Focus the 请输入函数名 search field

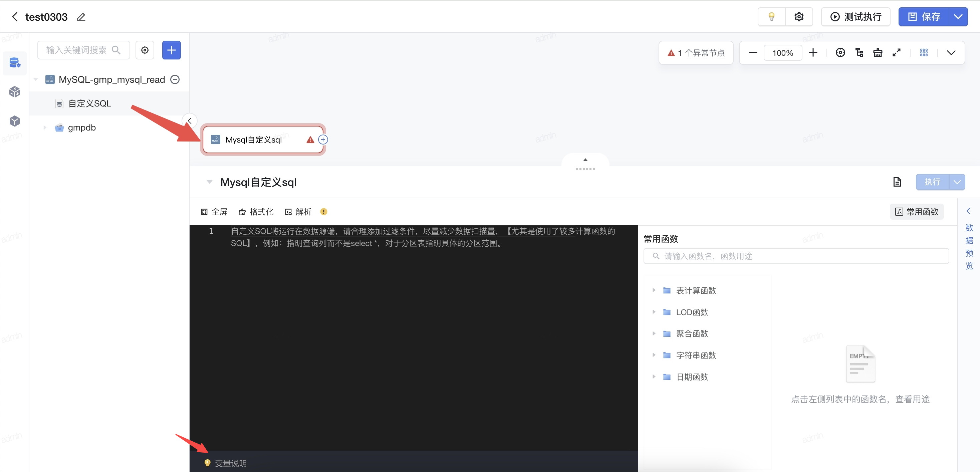click(x=796, y=256)
